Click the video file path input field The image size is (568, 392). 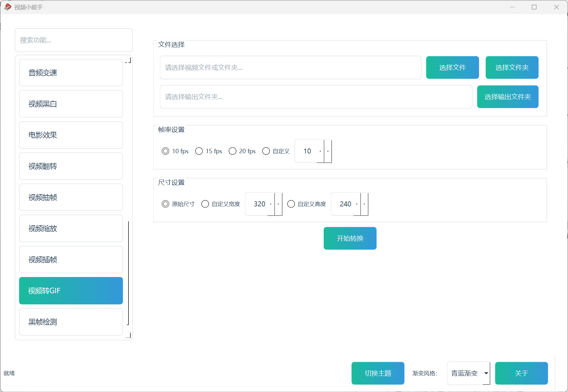click(x=291, y=68)
